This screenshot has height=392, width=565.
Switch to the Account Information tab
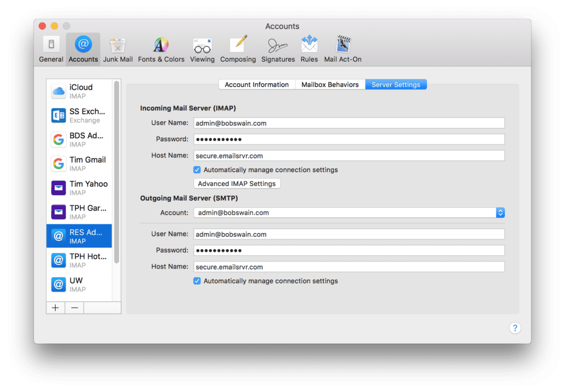257,84
